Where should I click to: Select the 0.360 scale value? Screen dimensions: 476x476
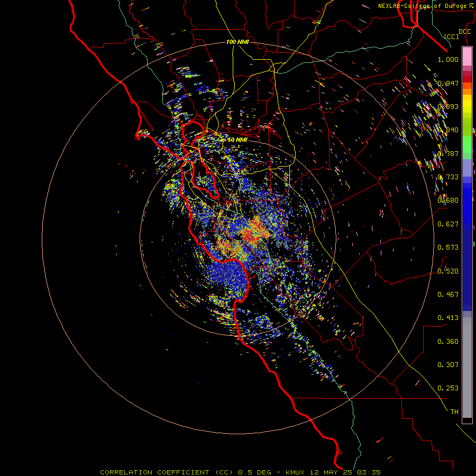(448, 341)
